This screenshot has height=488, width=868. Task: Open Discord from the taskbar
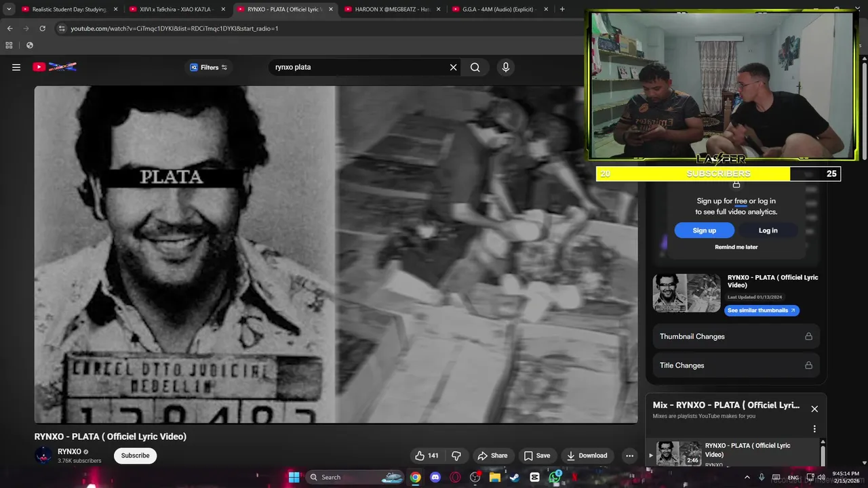coord(435,477)
